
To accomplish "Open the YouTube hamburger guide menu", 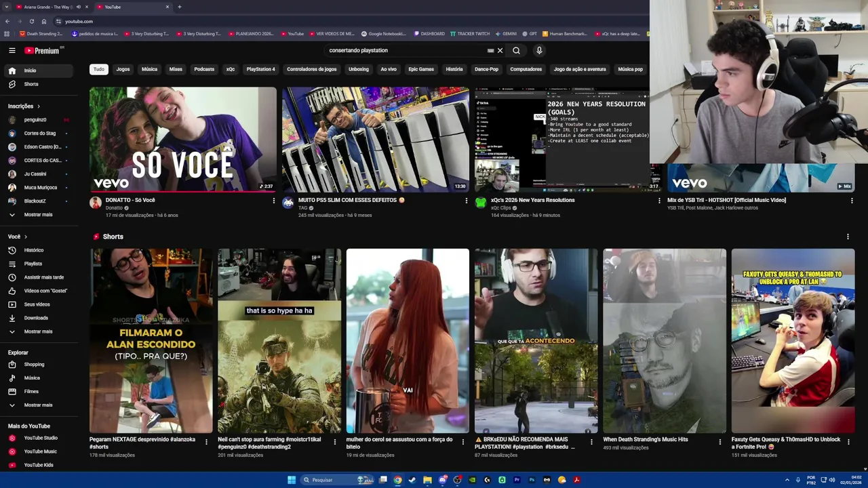I will coord(12,50).
